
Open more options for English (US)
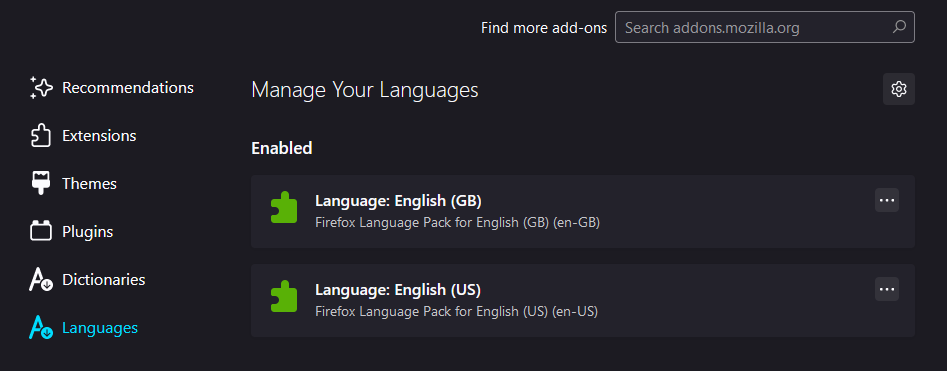tap(887, 289)
